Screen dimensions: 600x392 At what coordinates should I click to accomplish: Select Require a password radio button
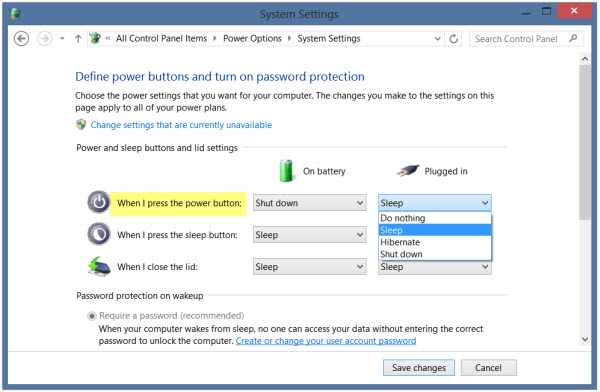91,316
